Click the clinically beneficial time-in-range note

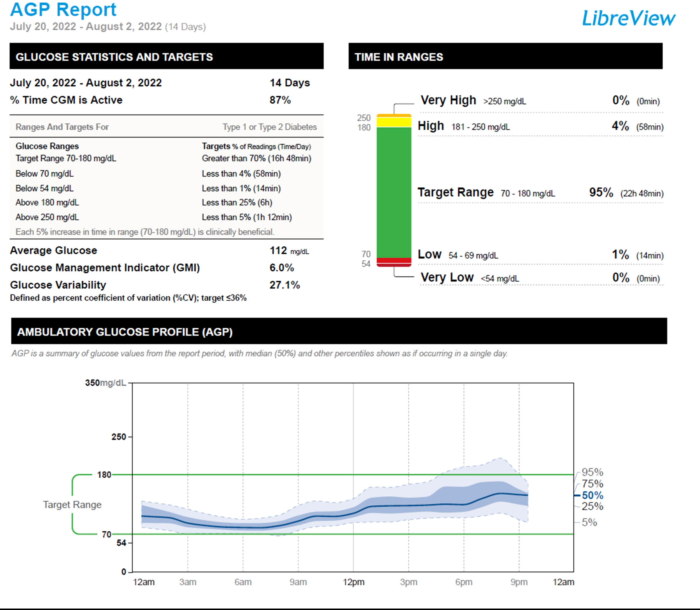coord(145,232)
